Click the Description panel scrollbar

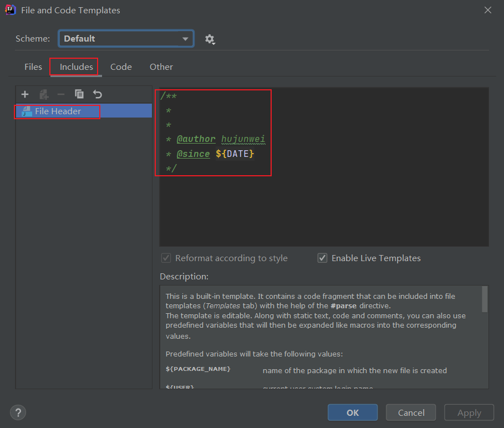coord(485,299)
